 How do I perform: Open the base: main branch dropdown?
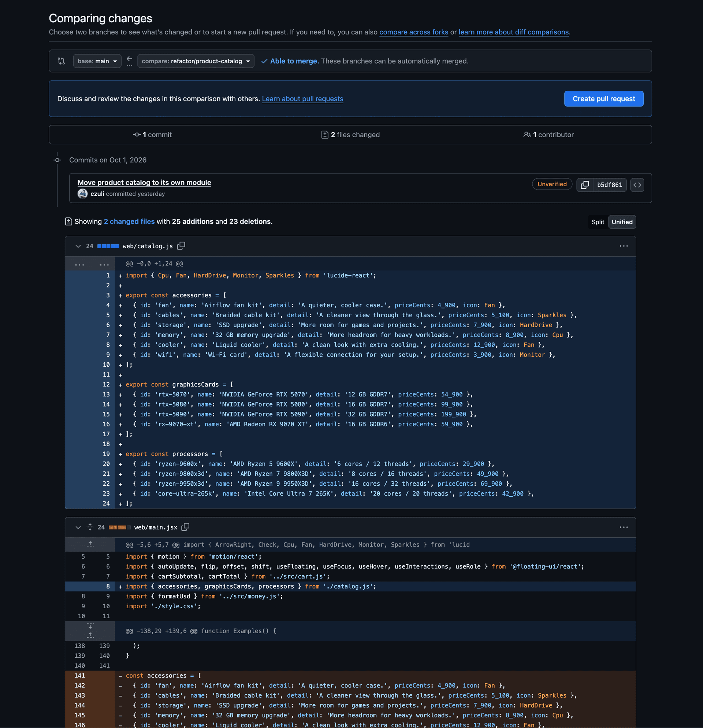click(97, 61)
